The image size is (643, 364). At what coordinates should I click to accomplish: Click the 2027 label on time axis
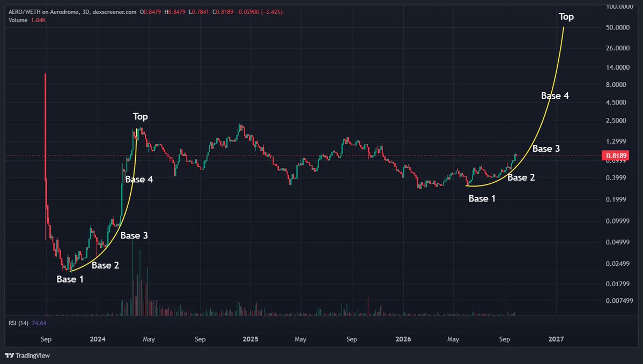pos(556,339)
